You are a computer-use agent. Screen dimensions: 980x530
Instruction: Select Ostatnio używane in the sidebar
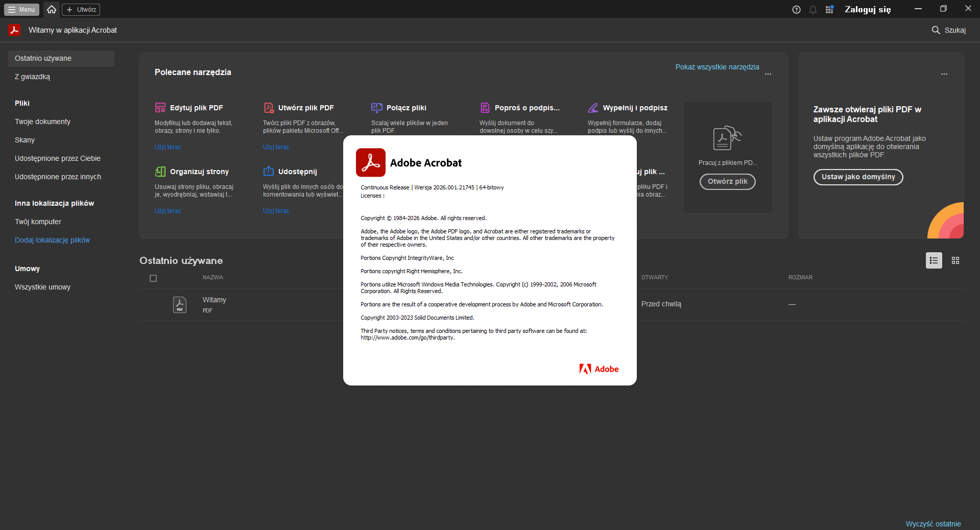[61, 59]
